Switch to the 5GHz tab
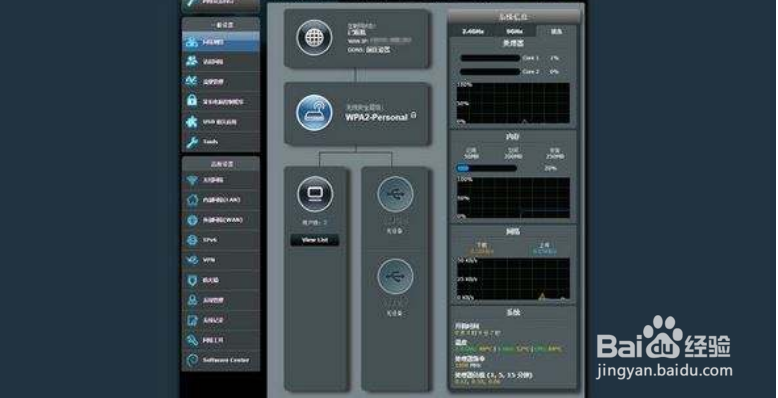 (x=515, y=31)
